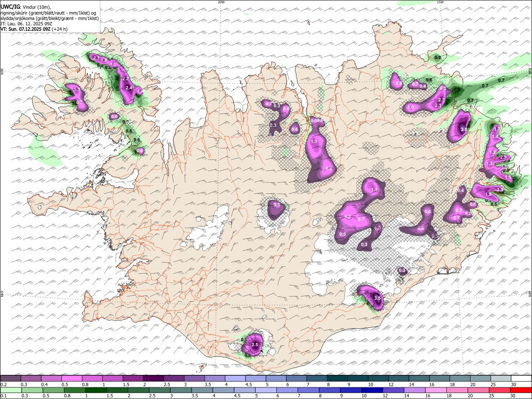Screen dimensions: 532x399
Task: Select the rain legend swatch for 7–8
Action: tap(308, 390)
